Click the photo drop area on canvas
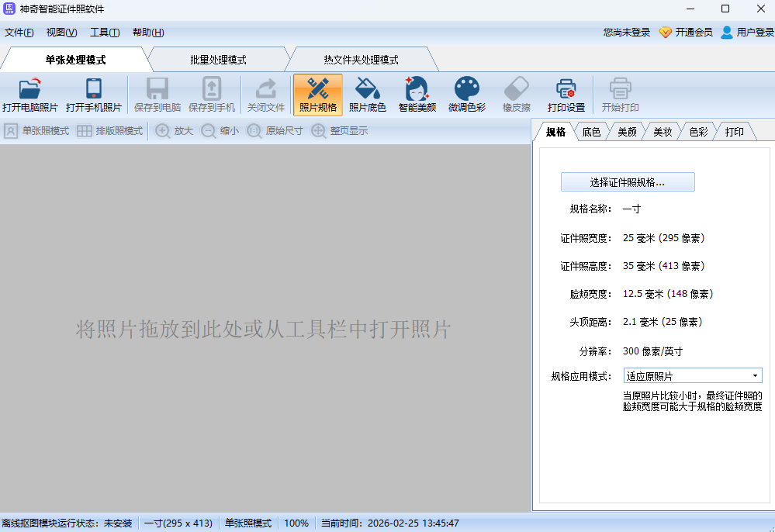The width and height of the screenshot is (775, 532). (264, 329)
